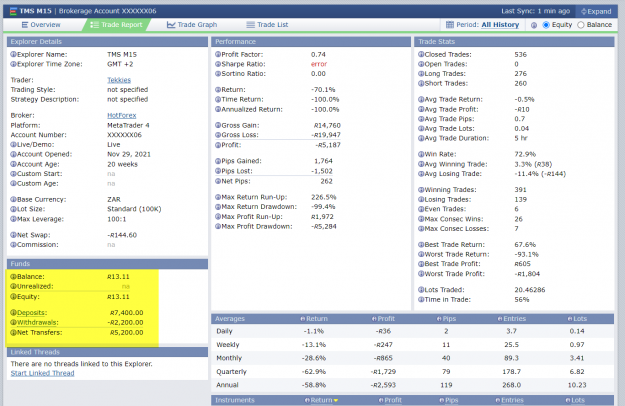Switch to the Trade List tab
Viewport: 625px width, 406px height.
pos(267,25)
